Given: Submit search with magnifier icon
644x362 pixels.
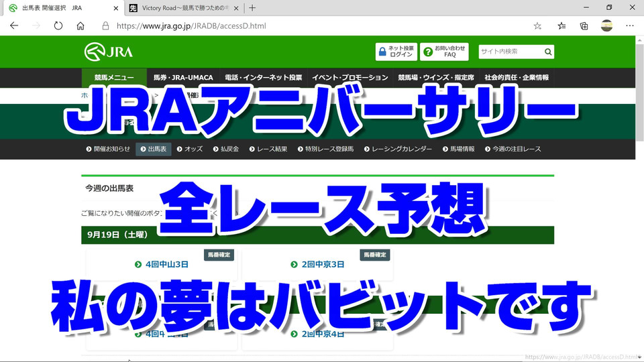Looking at the screenshot, I should click(548, 52).
